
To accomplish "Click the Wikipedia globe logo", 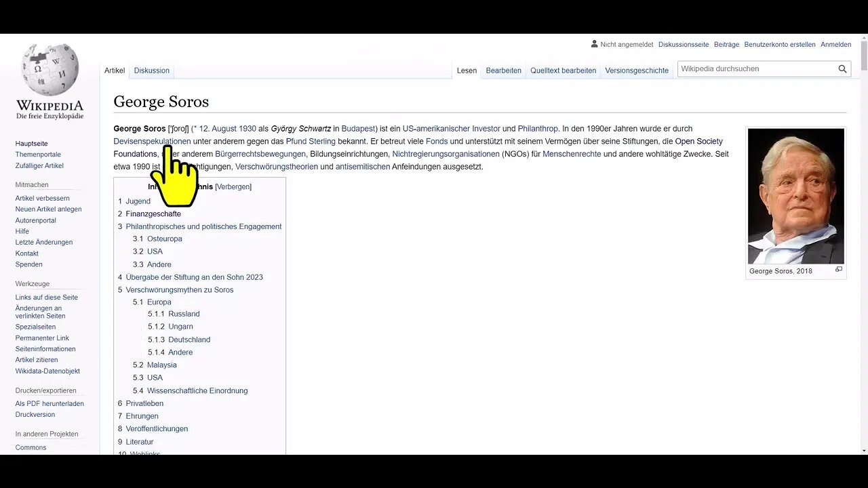I will coord(50,70).
